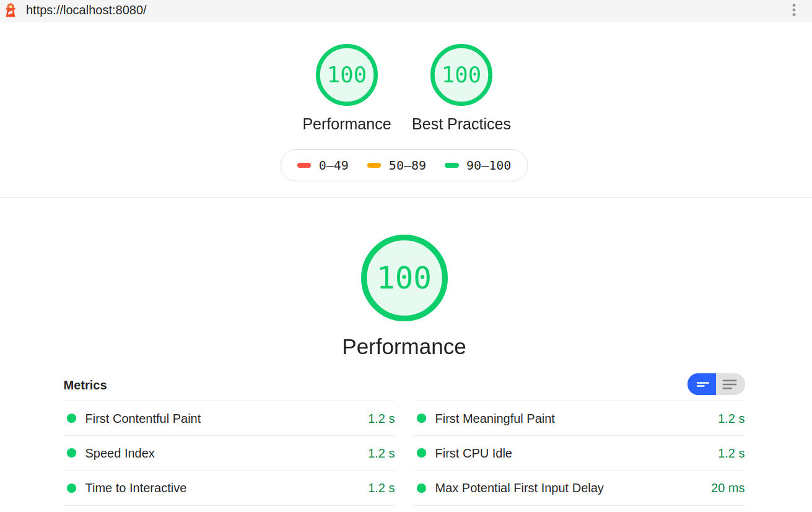
Task: Switch metrics to compact bar view
Action: coord(702,384)
